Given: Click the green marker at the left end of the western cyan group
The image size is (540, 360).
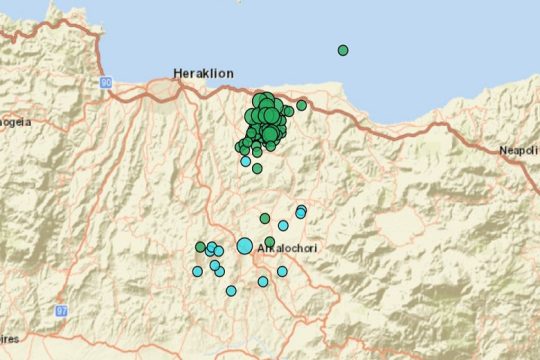Looking at the screenshot, I should pos(200,247).
